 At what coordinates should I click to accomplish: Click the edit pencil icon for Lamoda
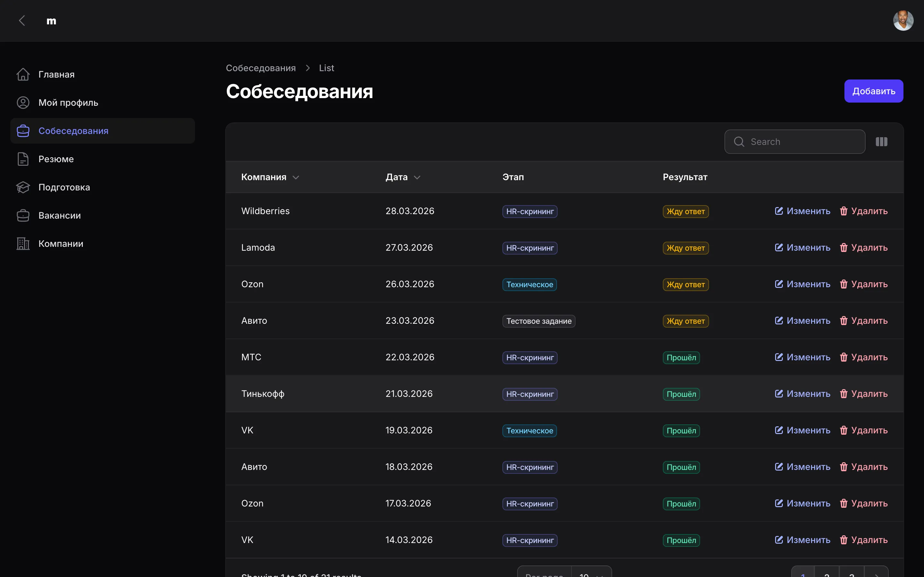[779, 248]
